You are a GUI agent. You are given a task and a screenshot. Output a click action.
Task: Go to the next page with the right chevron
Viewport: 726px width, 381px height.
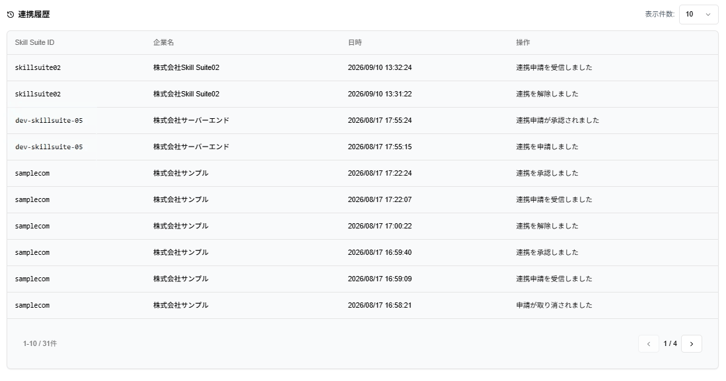coord(691,344)
